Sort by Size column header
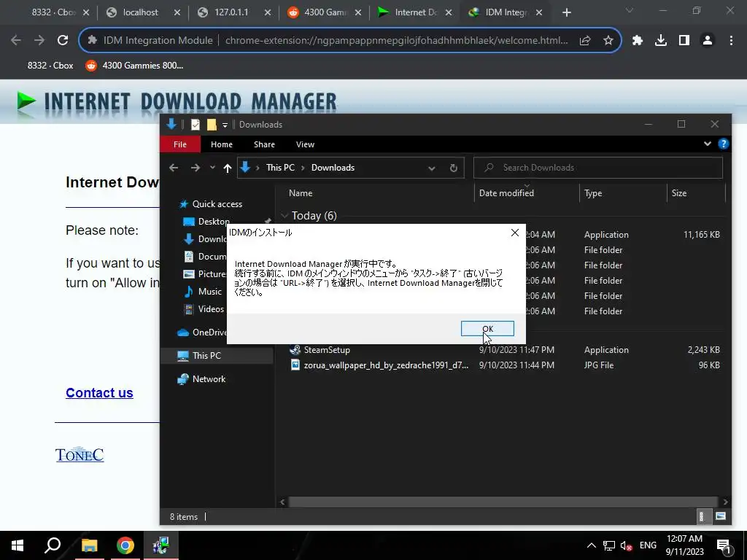This screenshot has height=560, width=747. (x=679, y=192)
